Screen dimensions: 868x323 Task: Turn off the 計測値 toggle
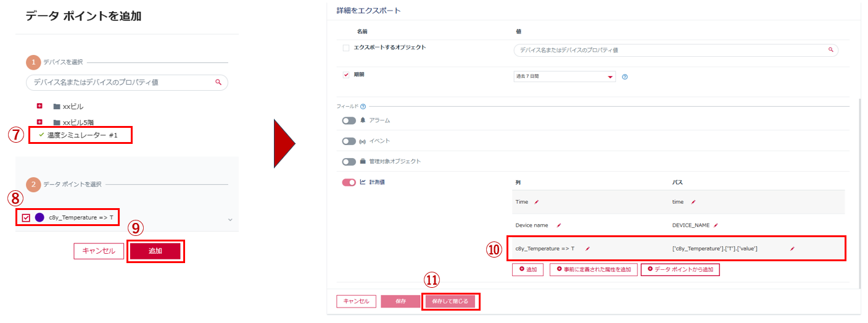pyautogui.click(x=349, y=182)
